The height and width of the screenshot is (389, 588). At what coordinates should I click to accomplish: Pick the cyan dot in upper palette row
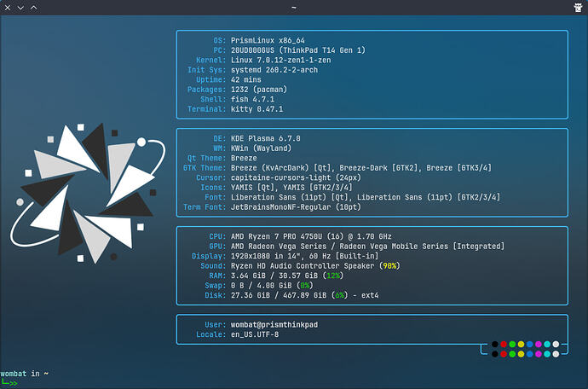pyautogui.click(x=547, y=345)
